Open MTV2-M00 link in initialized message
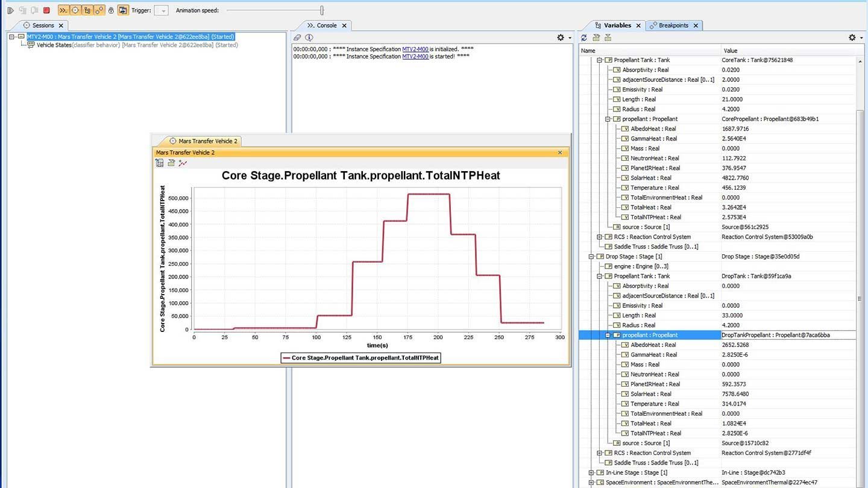 (415, 48)
